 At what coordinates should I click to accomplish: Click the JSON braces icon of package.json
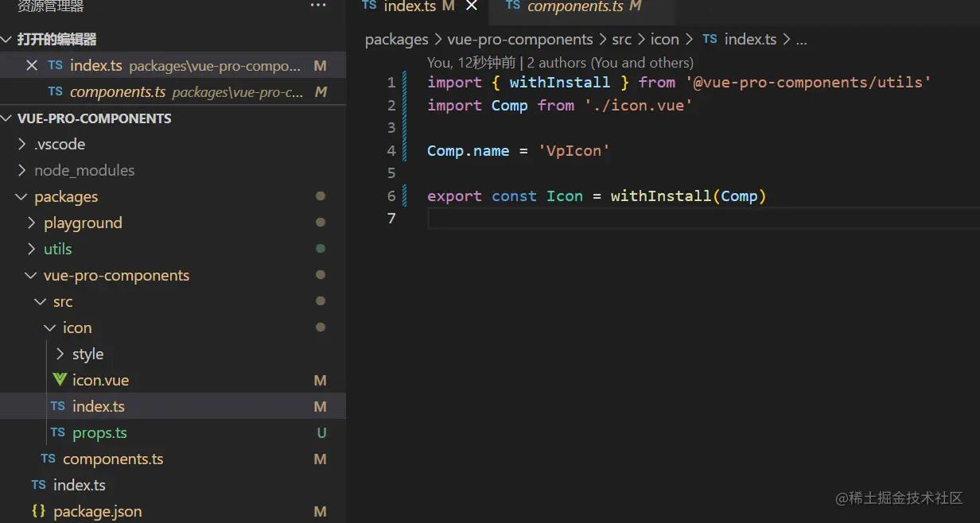[x=39, y=511]
